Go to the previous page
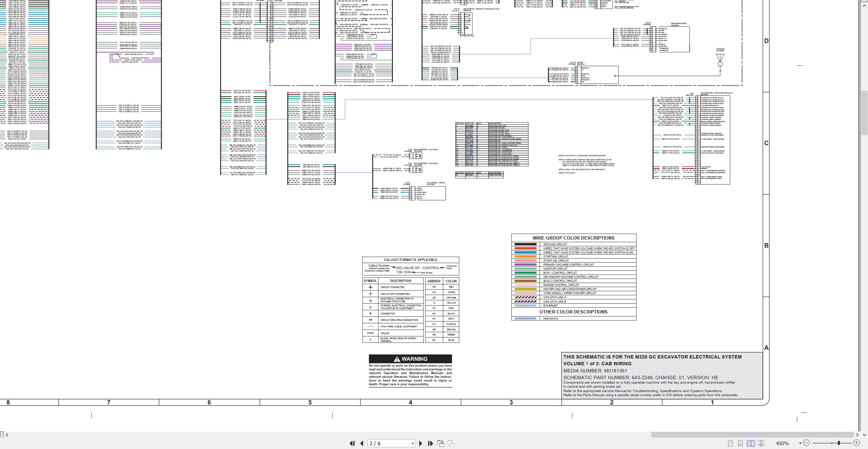Viewport: 868px width, 449px height. (x=362, y=443)
